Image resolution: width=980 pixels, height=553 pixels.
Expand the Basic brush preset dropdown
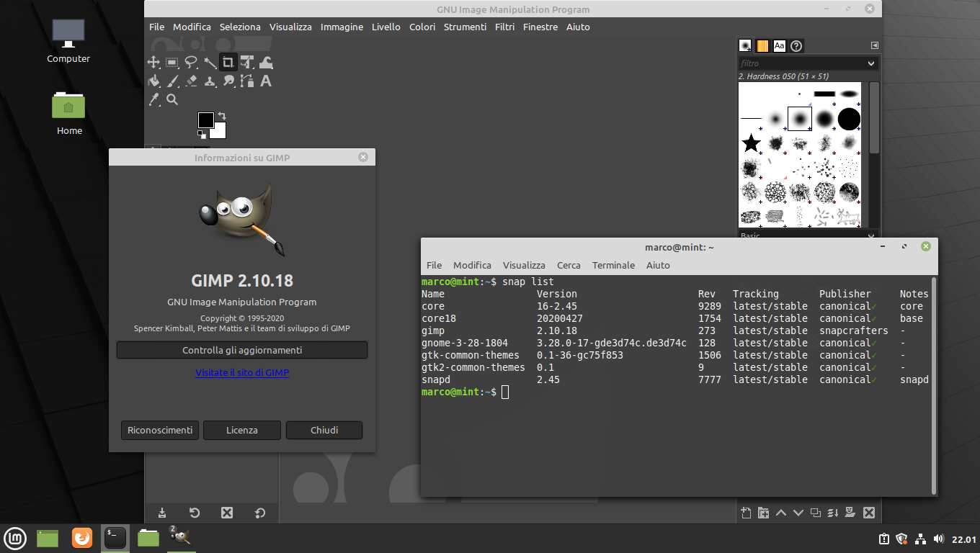click(x=871, y=235)
